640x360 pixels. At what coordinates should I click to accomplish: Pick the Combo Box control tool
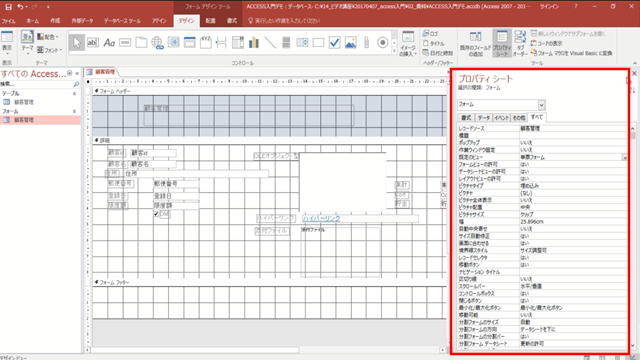(238, 42)
